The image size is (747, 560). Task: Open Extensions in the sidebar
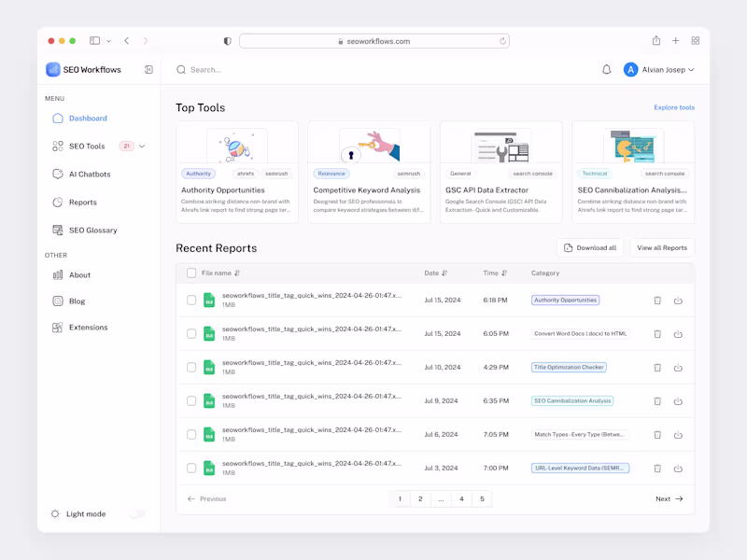point(80,328)
